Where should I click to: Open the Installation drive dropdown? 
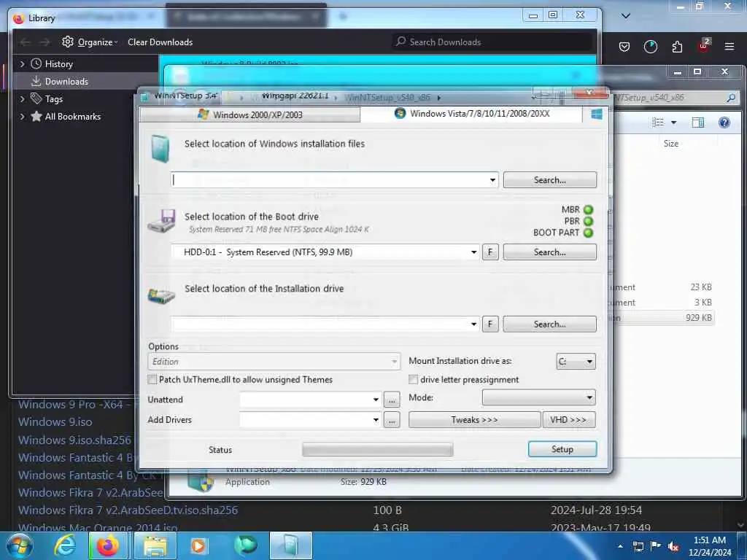(473, 324)
